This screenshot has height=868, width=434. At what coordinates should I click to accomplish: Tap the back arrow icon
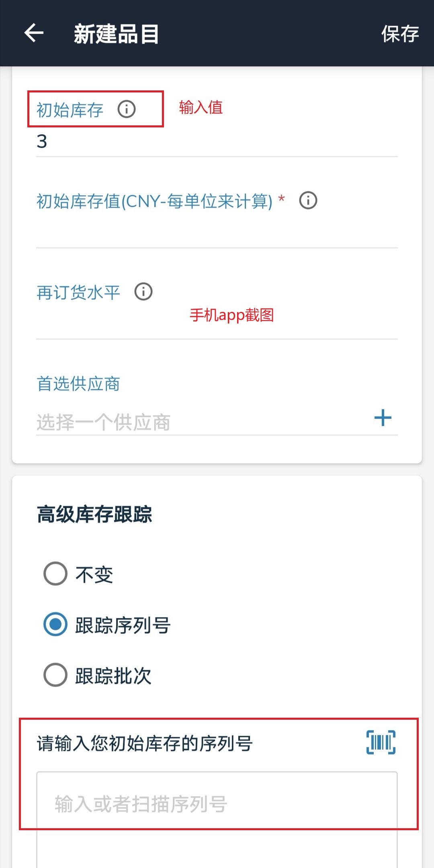pyautogui.click(x=34, y=33)
